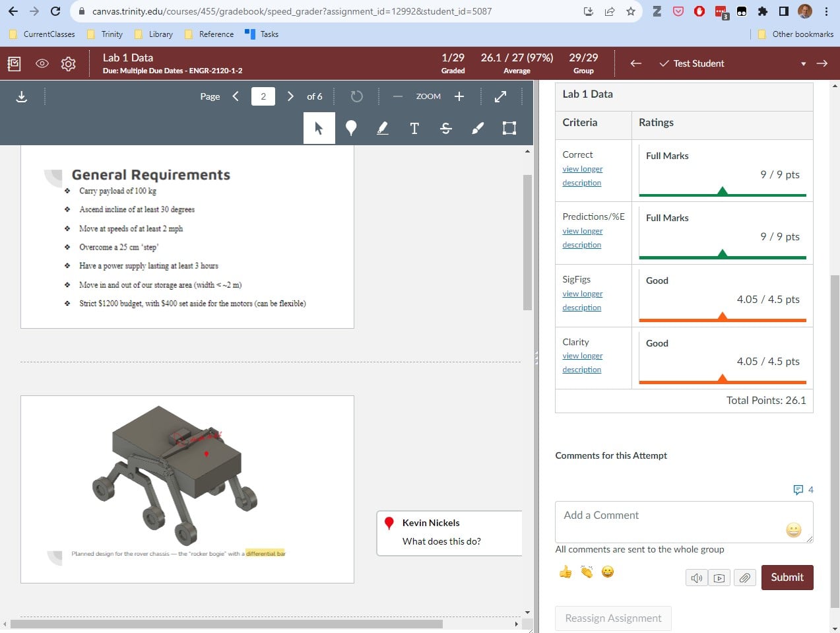Image resolution: width=840 pixels, height=633 pixels.
Task: Open Tasks bookmark
Action: click(x=262, y=34)
